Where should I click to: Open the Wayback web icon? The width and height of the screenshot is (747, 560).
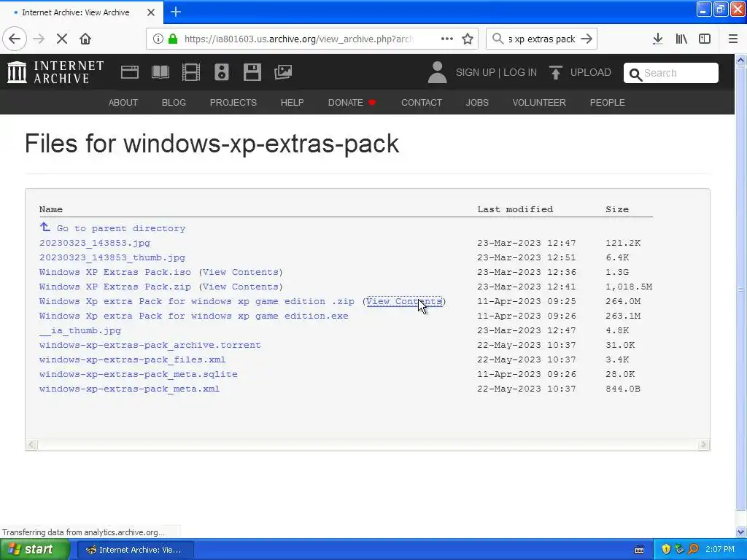tap(130, 72)
